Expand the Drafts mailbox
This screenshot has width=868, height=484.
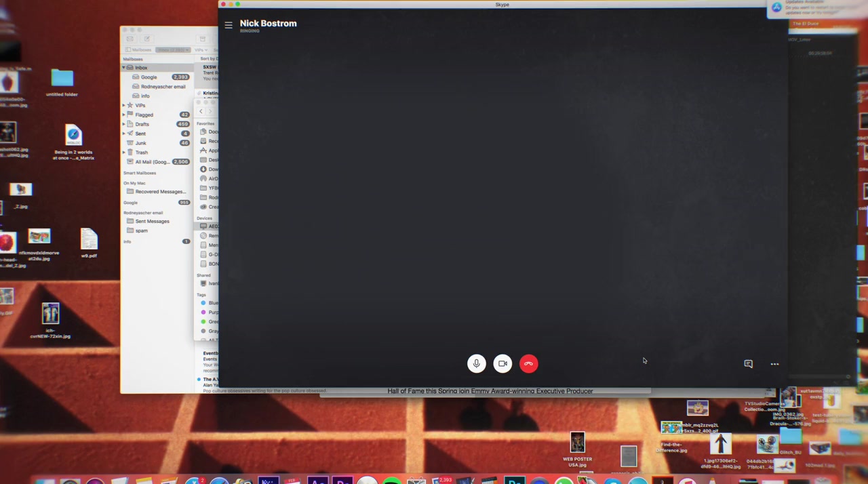(124, 125)
